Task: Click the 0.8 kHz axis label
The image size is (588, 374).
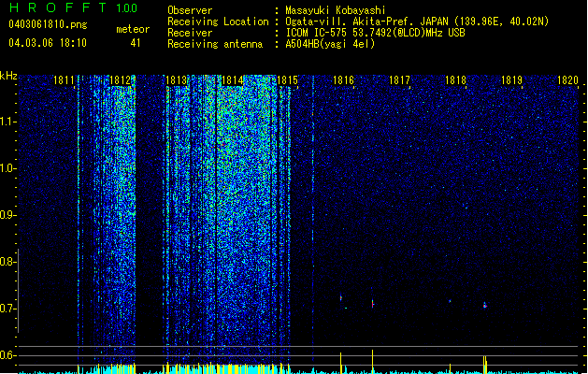Action: point(8,262)
